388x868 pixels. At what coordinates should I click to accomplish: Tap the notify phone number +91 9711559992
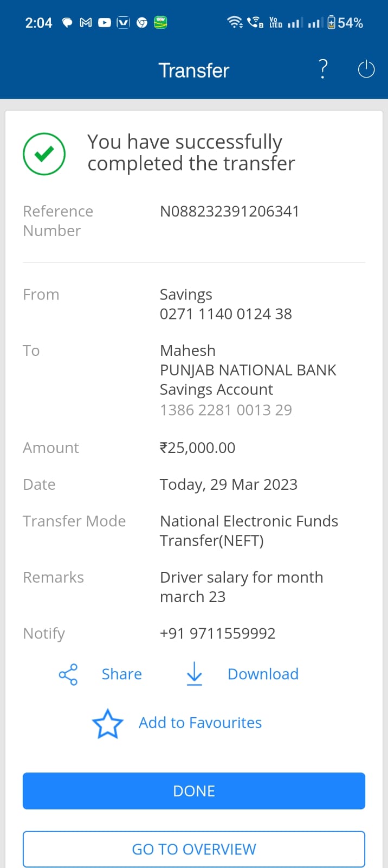point(217,634)
